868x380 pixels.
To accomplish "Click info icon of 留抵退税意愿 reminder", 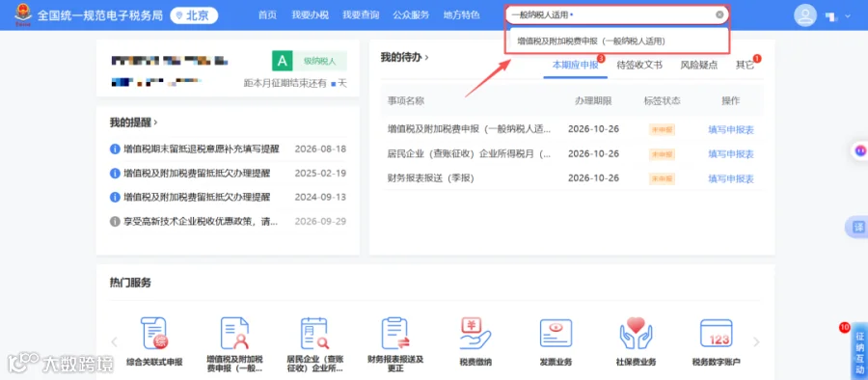I will pos(115,149).
